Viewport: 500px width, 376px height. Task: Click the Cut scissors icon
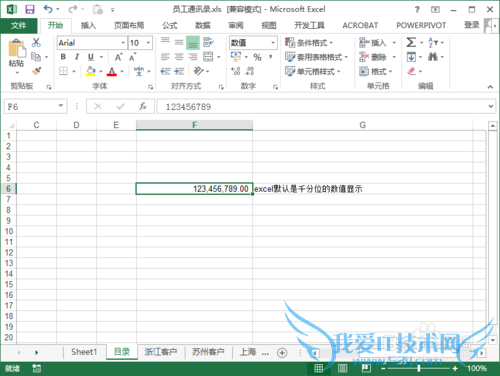(36, 42)
